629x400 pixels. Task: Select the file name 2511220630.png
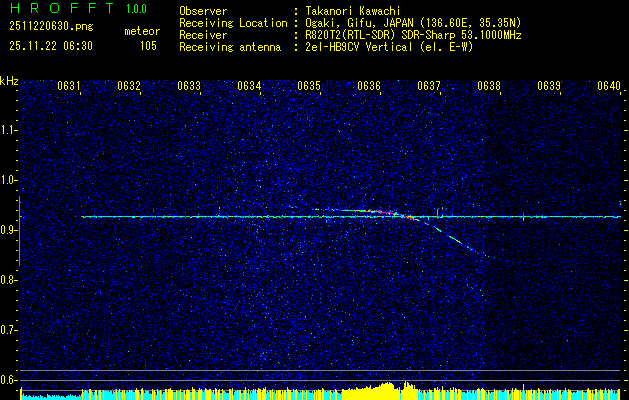51,26
